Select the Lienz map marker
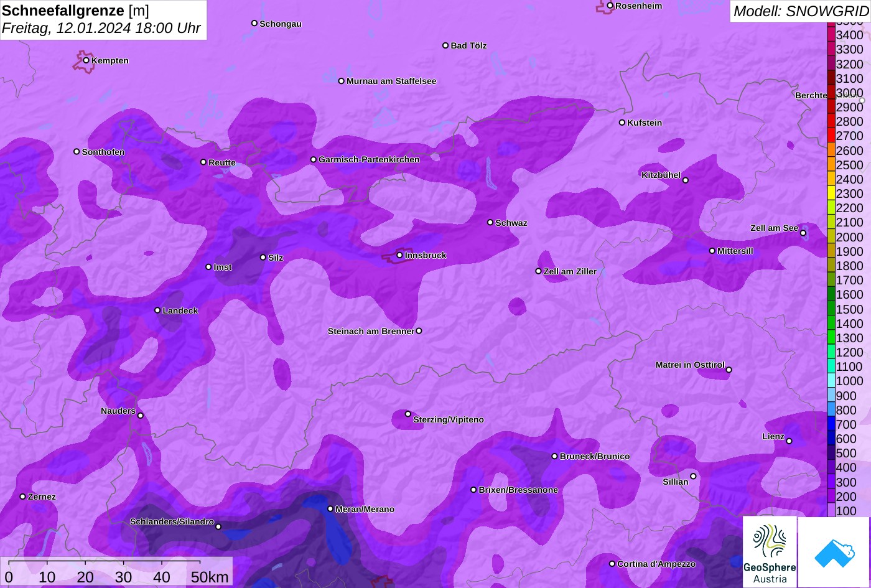The width and height of the screenshot is (871, 588). (x=789, y=441)
